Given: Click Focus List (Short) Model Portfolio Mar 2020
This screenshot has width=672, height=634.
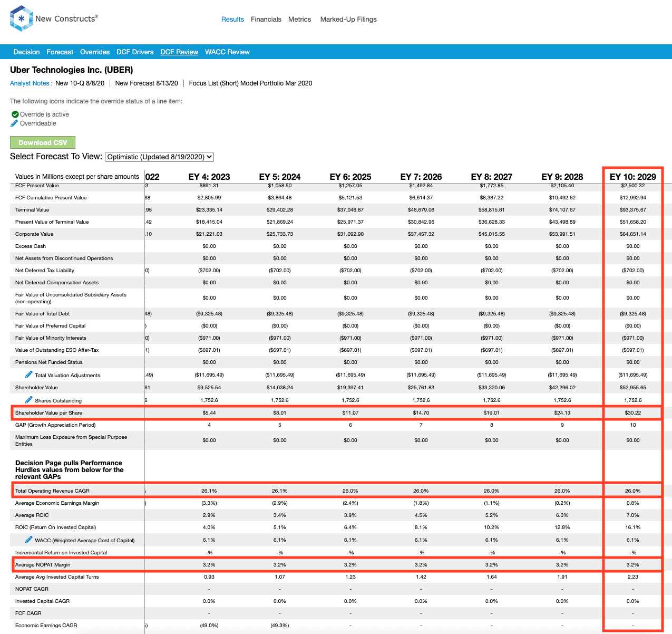Looking at the screenshot, I should 250,83.
